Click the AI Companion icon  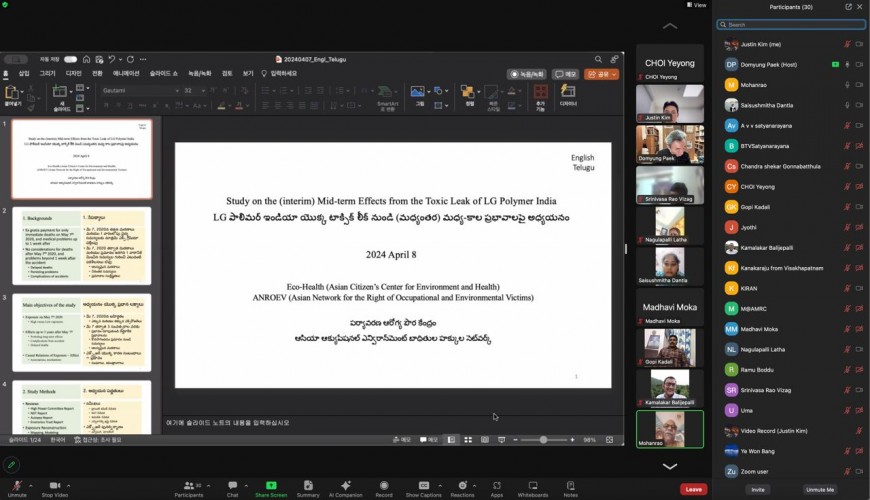[x=346, y=487]
